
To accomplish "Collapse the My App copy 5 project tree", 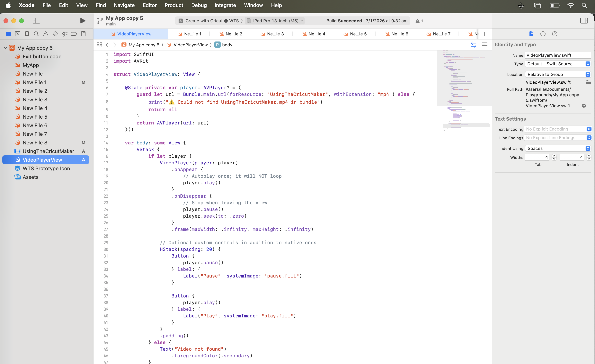I will pyautogui.click(x=5, y=48).
